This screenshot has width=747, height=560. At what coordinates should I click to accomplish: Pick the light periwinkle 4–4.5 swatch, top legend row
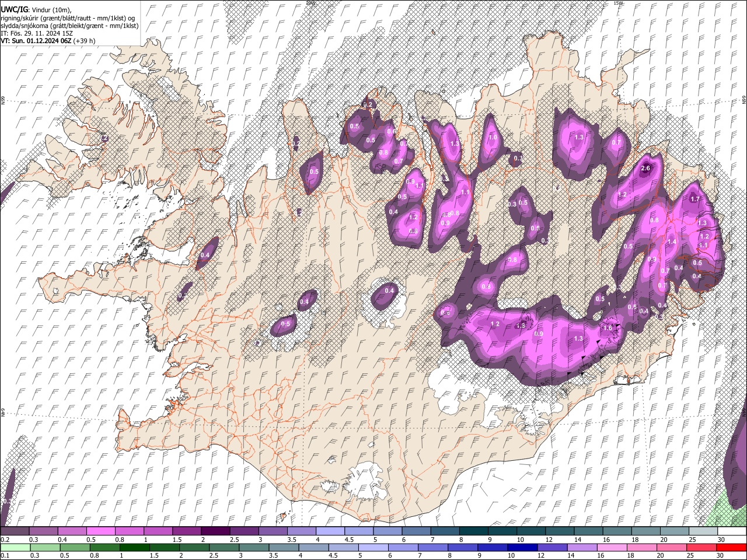[x=330, y=531]
